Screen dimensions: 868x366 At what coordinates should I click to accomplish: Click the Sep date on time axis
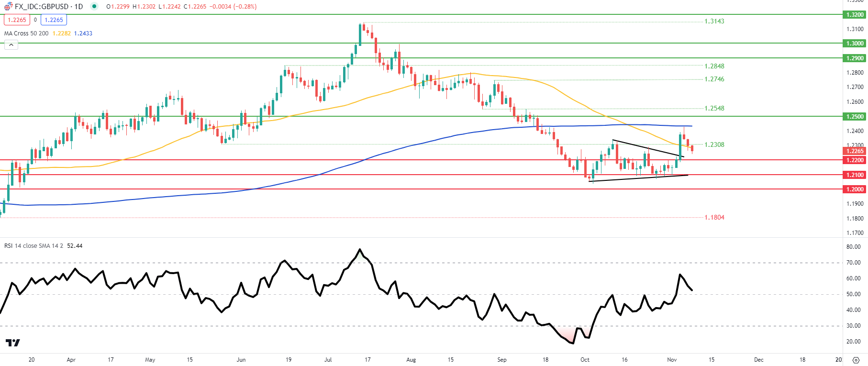coord(502,360)
